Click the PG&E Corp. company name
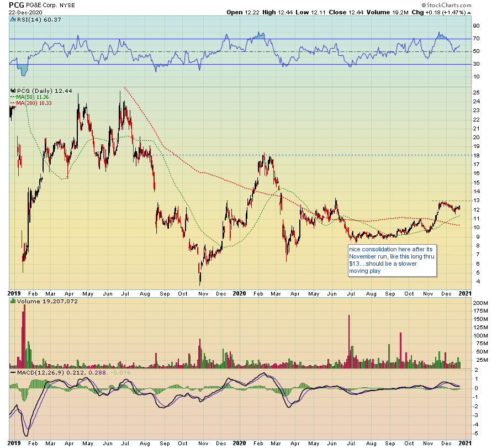This screenshot has height=448, width=497. tap(41, 6)
